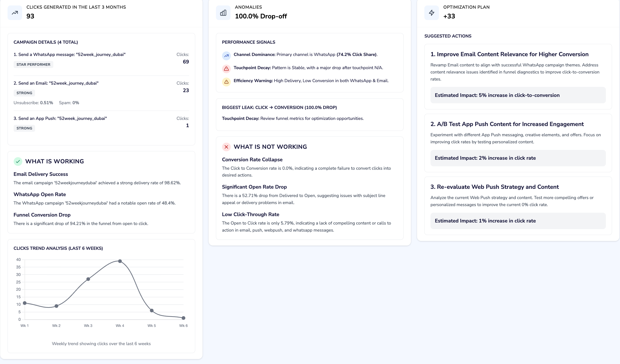This screenshot has height=364, width=620.
Task: Click the red X in What Is Not Working
Action: (x=226, y=147)
